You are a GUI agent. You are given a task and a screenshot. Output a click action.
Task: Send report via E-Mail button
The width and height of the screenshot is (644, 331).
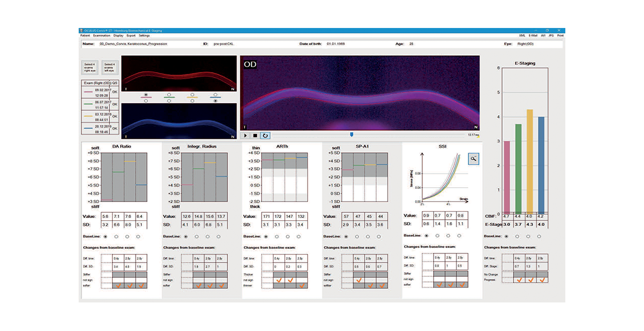pos(533,36)
